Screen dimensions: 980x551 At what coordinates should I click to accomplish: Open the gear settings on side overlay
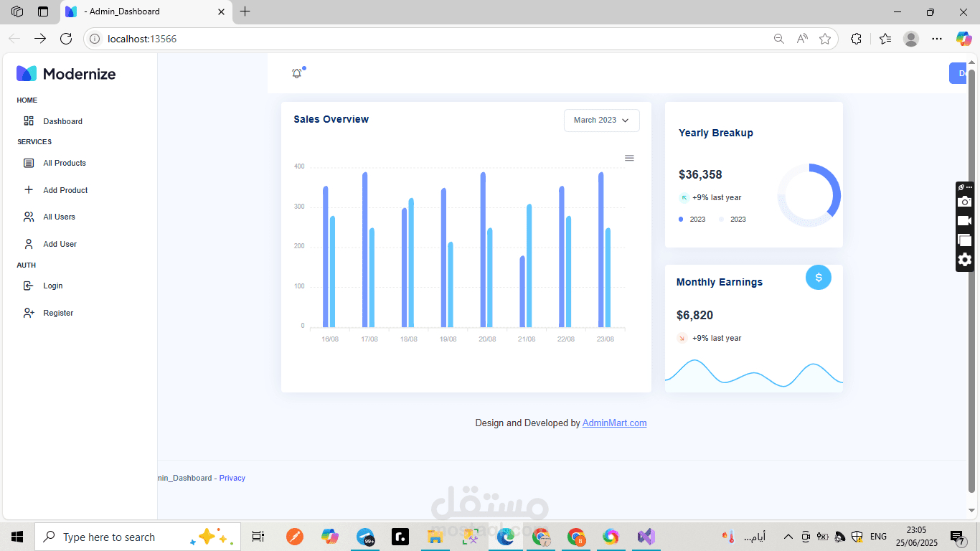[x=964, y=260]
